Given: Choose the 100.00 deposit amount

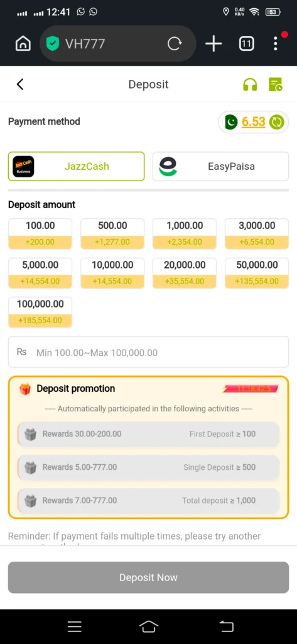Looking at the screenshot, I should tap(40, 234).
